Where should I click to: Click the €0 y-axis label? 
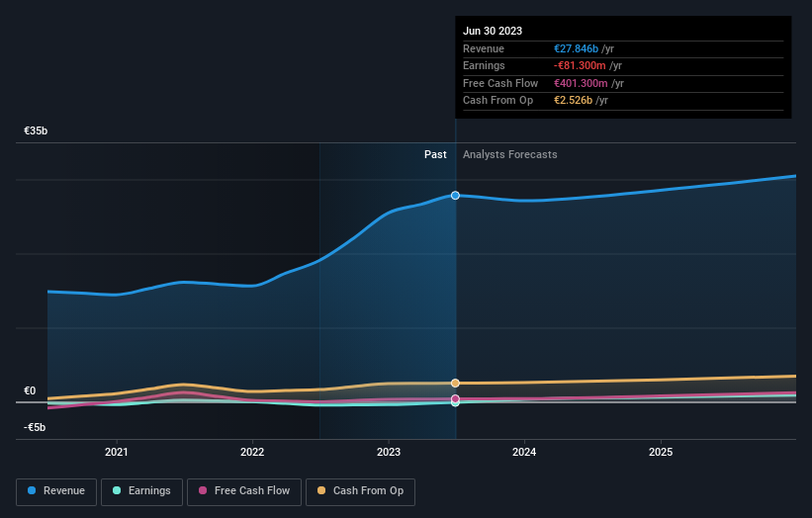(30, 390)
